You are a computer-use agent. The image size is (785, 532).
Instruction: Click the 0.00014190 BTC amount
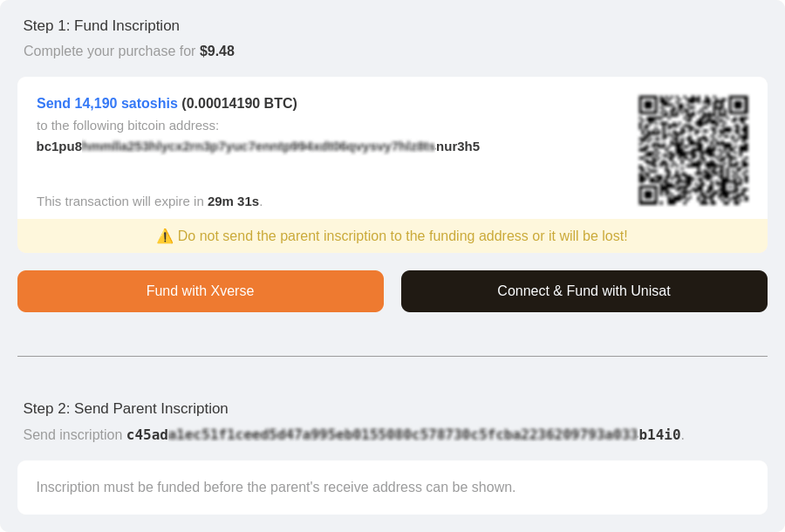pyautogui.click(x=239, y=103)
